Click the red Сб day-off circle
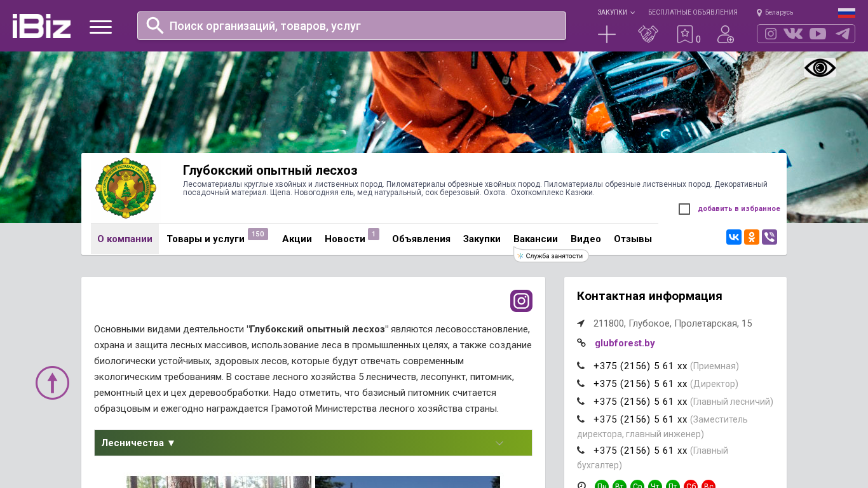This screenshot has height=488, width=868. pyautogui.click(x=691, y=485)
